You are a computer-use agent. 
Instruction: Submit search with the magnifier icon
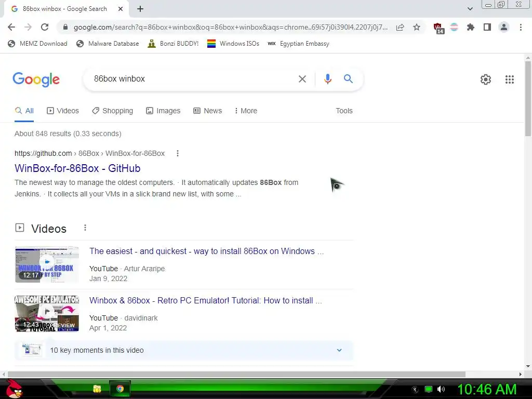[x=348, y=79]
